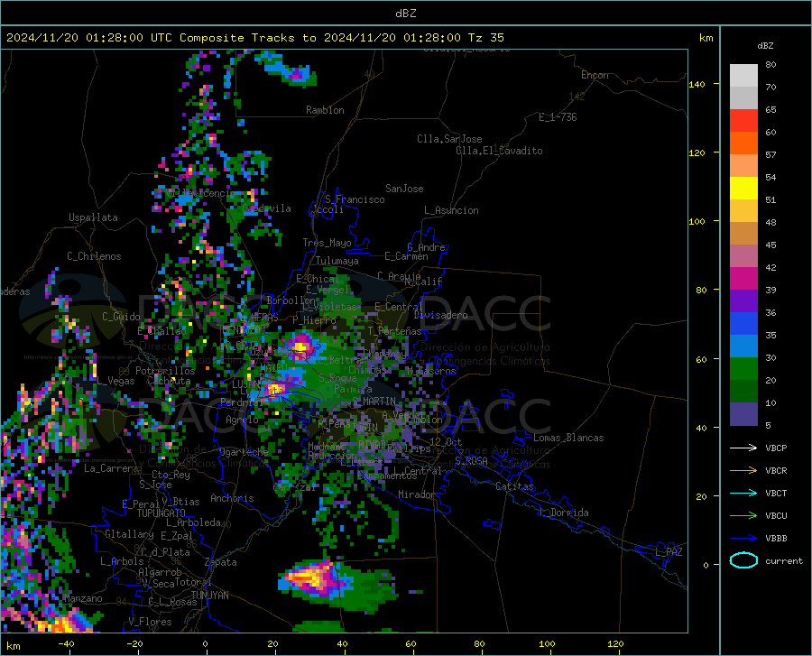Click the cyan VBCT arrow legend icon
812x656 pixels.
pos(743,493)
